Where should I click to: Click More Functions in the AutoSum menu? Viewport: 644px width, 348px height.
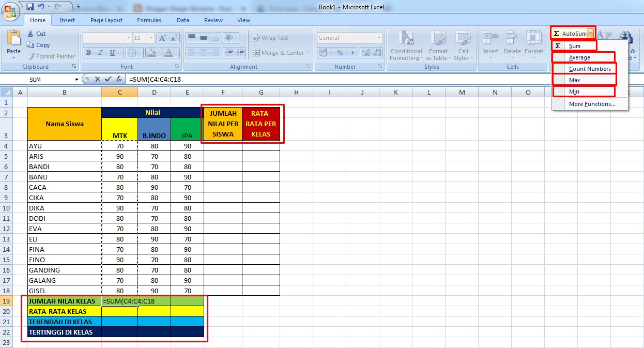coord(592,104)
